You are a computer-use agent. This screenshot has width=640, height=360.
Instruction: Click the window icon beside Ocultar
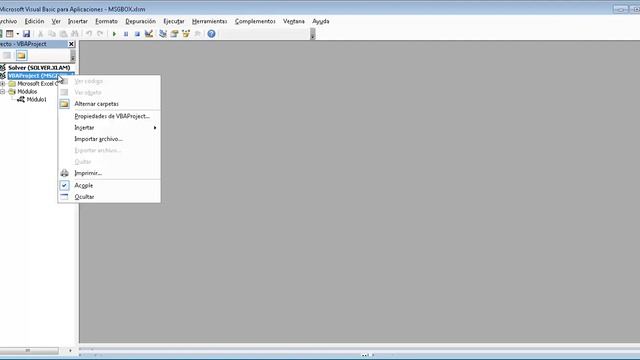point(64,197)
